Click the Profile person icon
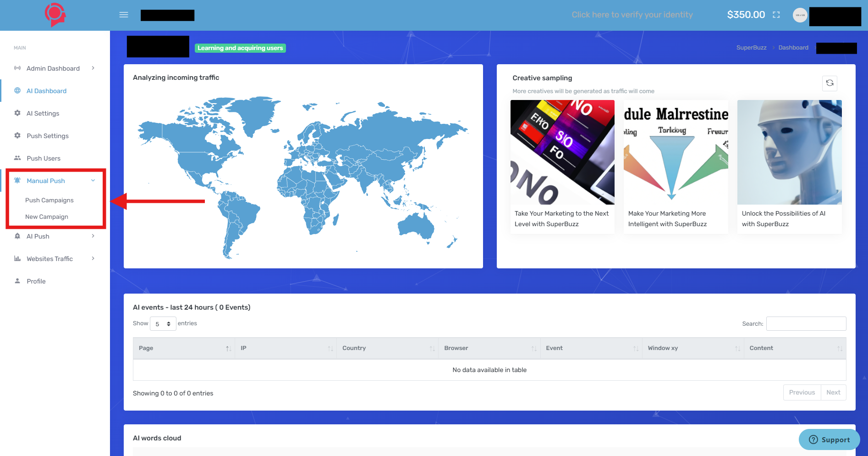The width and height of the screenshot is (868, 456). [17, 281]
